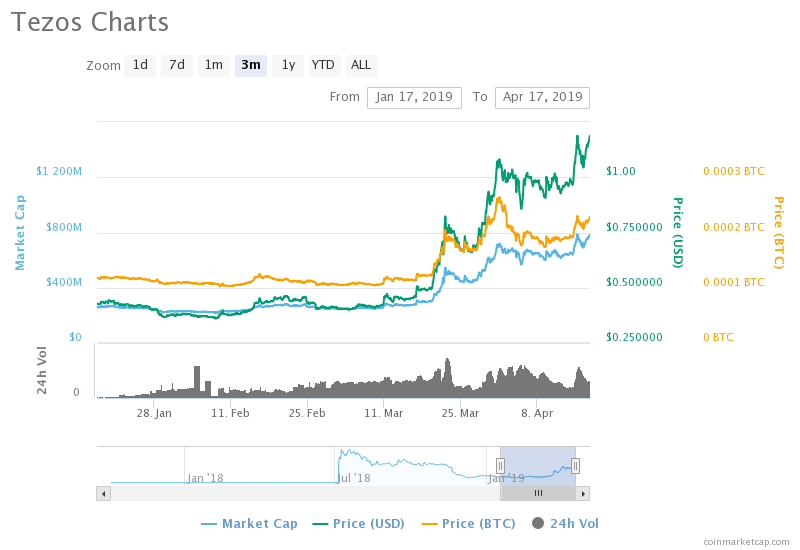800x550 pixels.
Task: Click the scrollbar left arrow
Action: pos(104,493)
